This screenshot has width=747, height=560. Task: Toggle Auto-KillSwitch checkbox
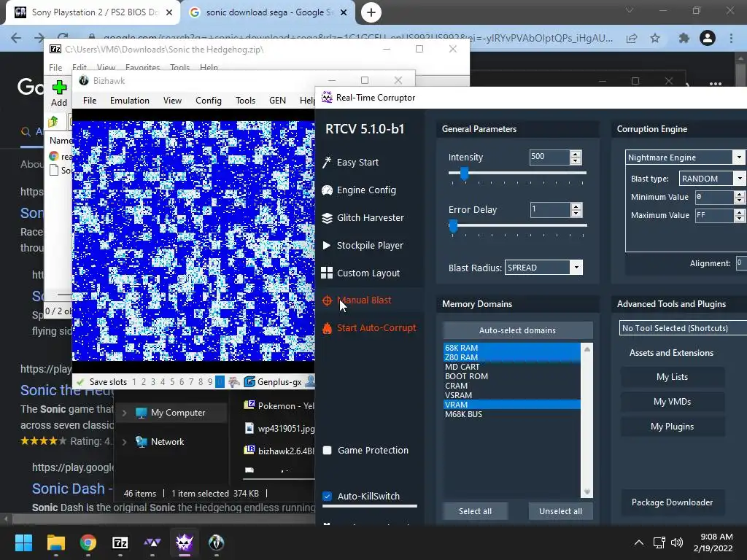point(328,496)
